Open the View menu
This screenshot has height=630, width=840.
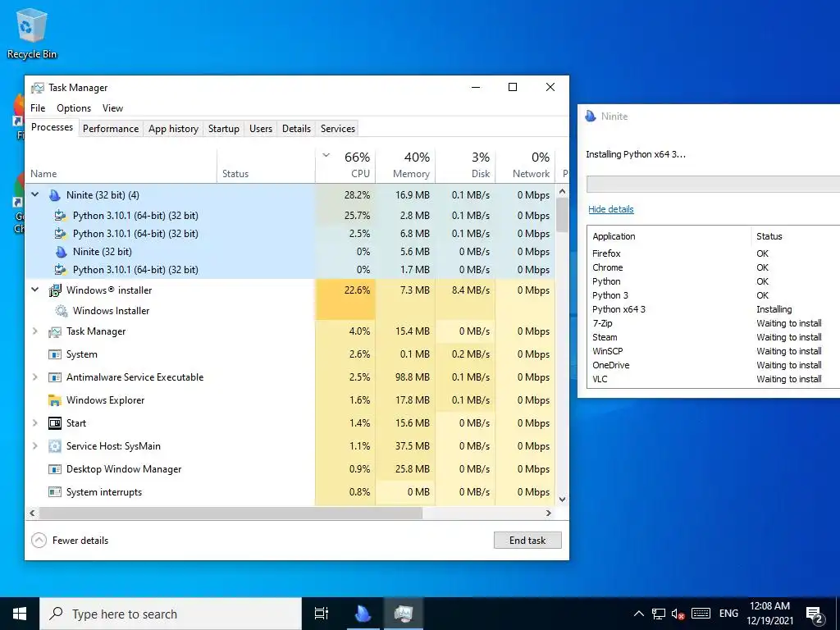[112, 108]
